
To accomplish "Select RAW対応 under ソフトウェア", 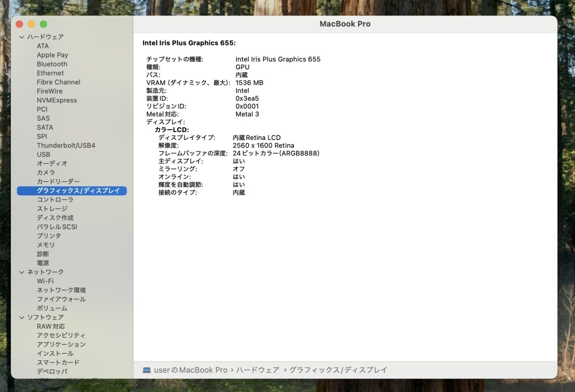I will [51, 326].
